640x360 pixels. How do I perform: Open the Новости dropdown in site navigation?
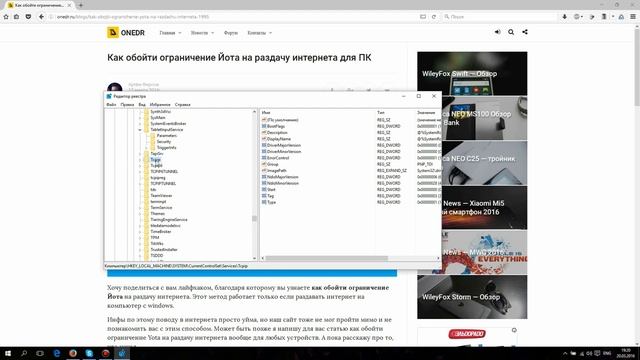pyautogui.click(x=202, y=33)
